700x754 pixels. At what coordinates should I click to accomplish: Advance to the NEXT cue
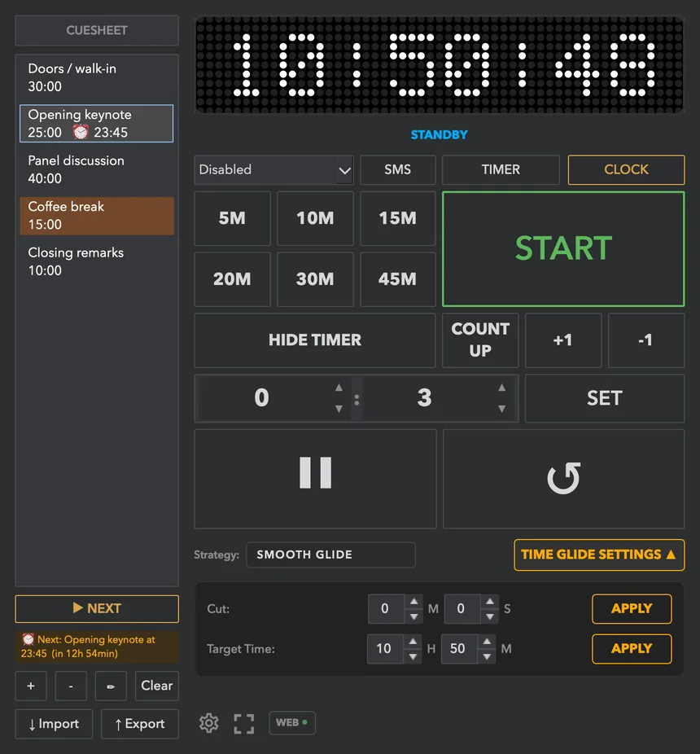[97, 609]
